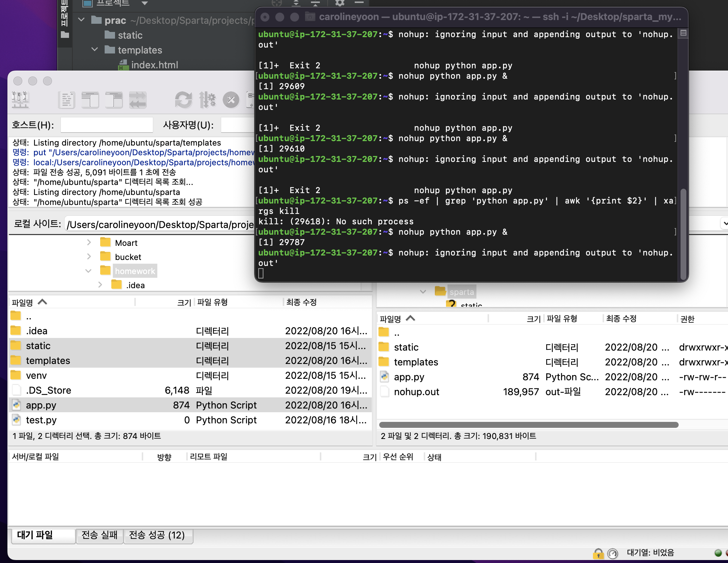
Task: Click the green activity indicator light
Action: (718, 553)
